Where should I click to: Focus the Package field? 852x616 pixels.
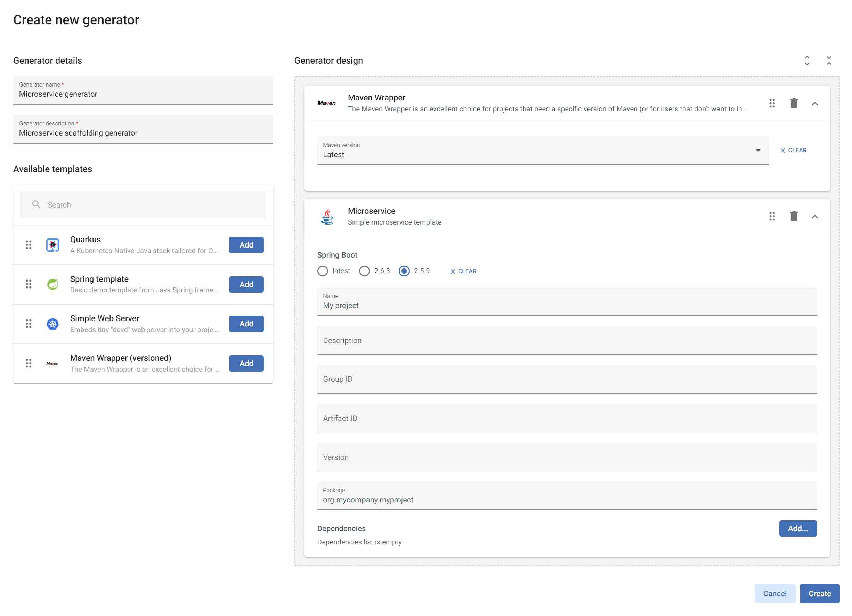pos(567,496)
